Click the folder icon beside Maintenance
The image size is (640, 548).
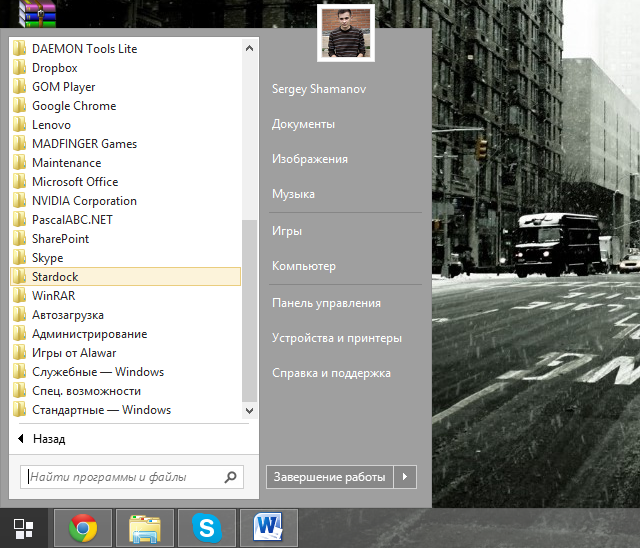tap(20, 162)
